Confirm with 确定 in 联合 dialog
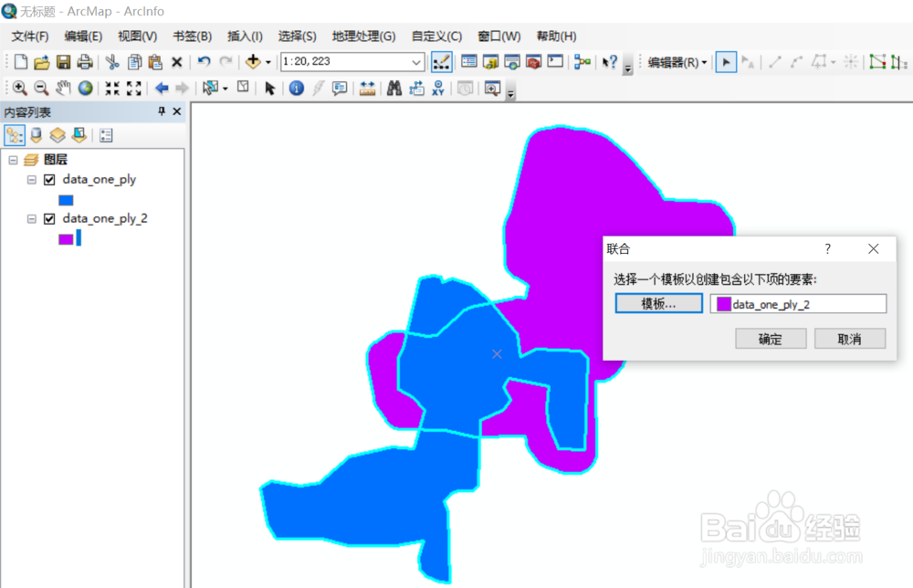 click(x=771, y=339)
